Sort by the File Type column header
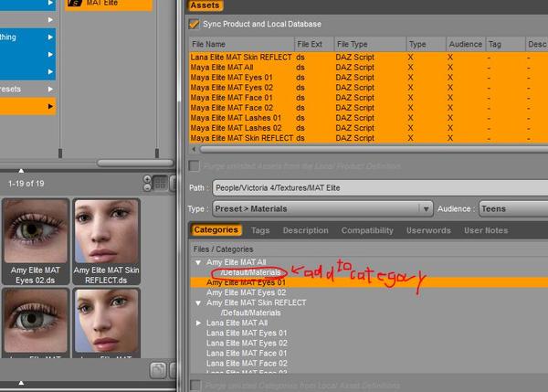This screenshot has width=548, height=392. coord(370,44)
